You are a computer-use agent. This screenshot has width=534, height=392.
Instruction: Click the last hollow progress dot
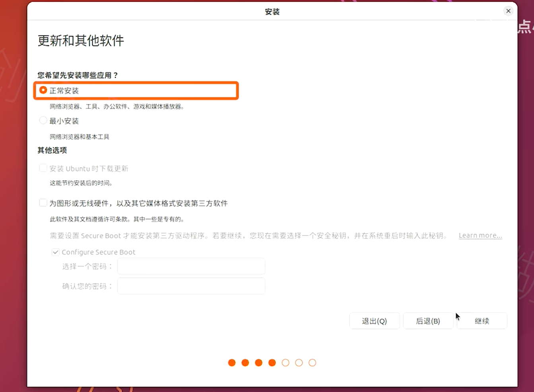(x=313, y=363)
